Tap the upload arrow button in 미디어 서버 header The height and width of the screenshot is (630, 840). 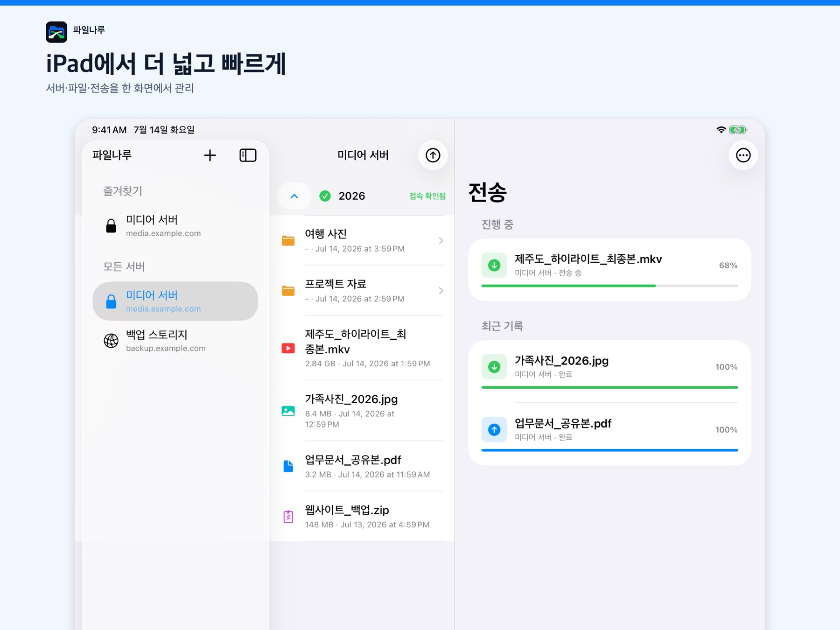click(433, 155)
